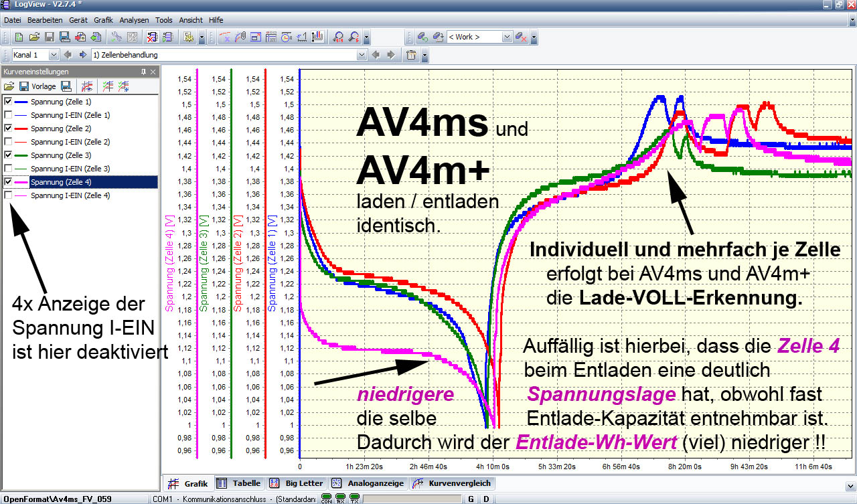Click the yellow gear icon in toolbar

point(188,37)
